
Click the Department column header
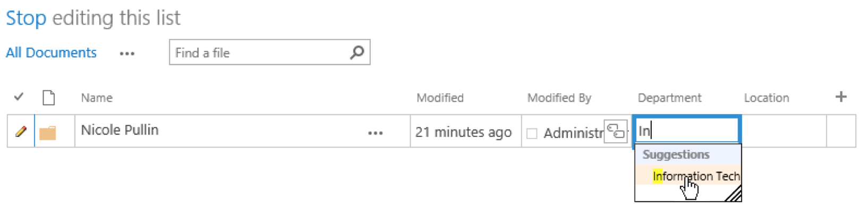click(x=669, y=98)
